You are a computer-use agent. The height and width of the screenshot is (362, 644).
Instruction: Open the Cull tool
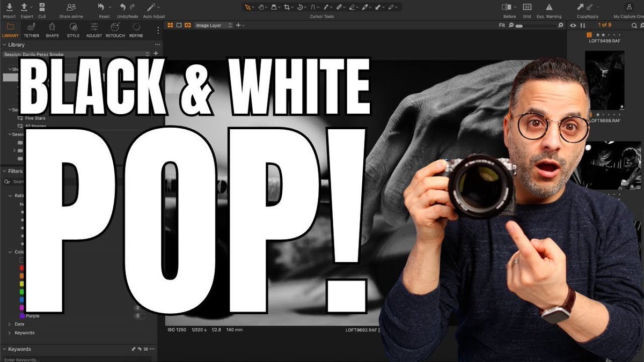coord(42,8)
